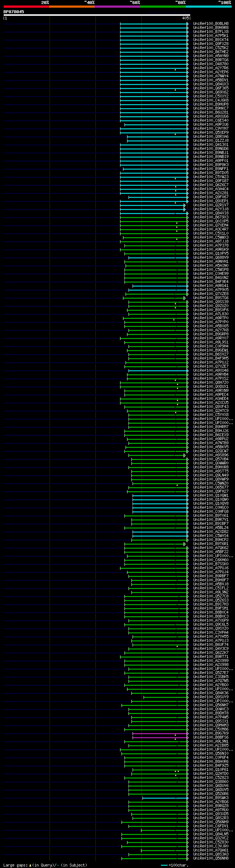Select hit UniRef100_A2Y7R6

click(x=211, y=68)
